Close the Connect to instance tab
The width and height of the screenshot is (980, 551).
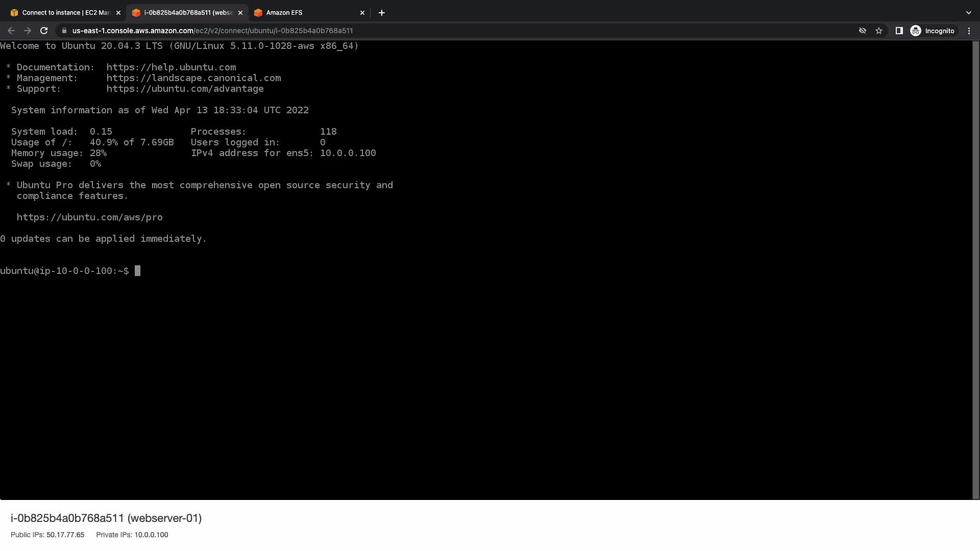(118, 13)
